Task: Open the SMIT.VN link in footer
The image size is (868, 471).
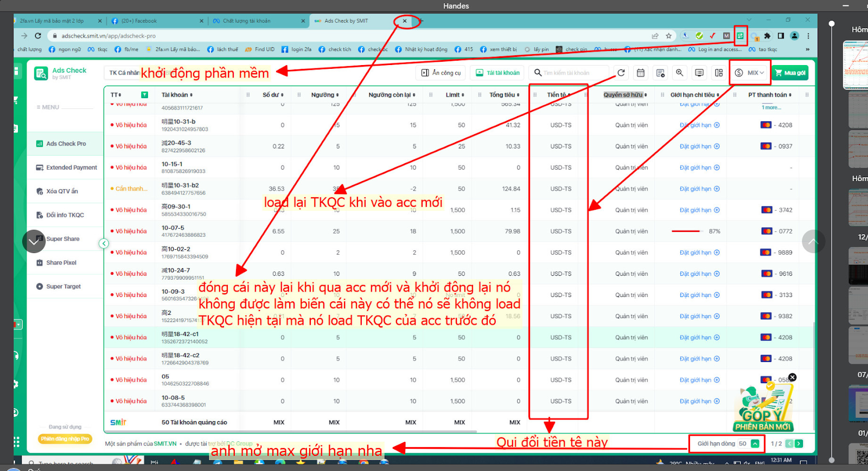Action: click(x=165, y=443)
